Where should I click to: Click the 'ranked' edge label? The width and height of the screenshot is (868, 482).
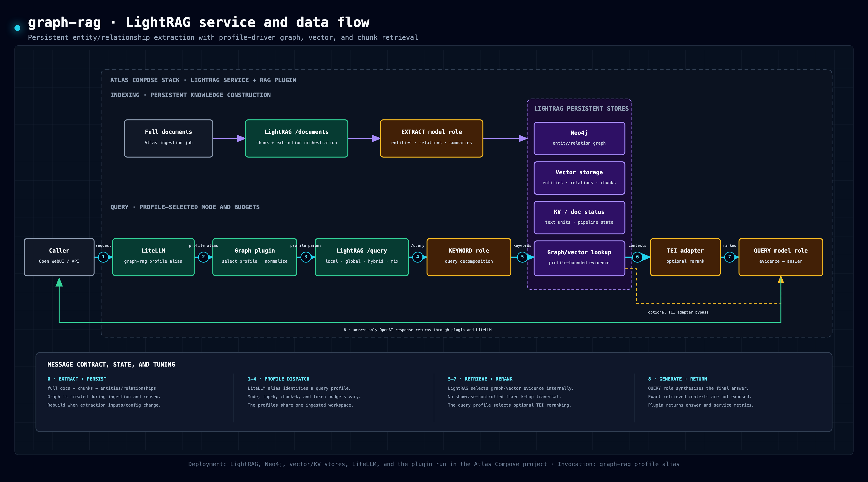[730, 246]
